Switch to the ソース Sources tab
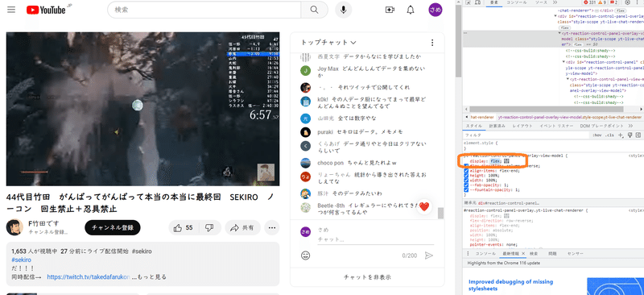This screenshot has width=644, height=295. point(541,2)
